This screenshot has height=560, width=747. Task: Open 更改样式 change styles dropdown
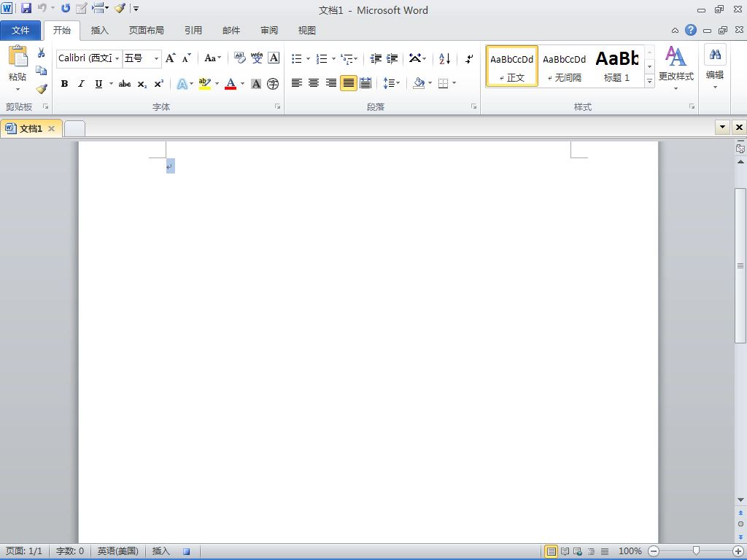pos(676,68)
